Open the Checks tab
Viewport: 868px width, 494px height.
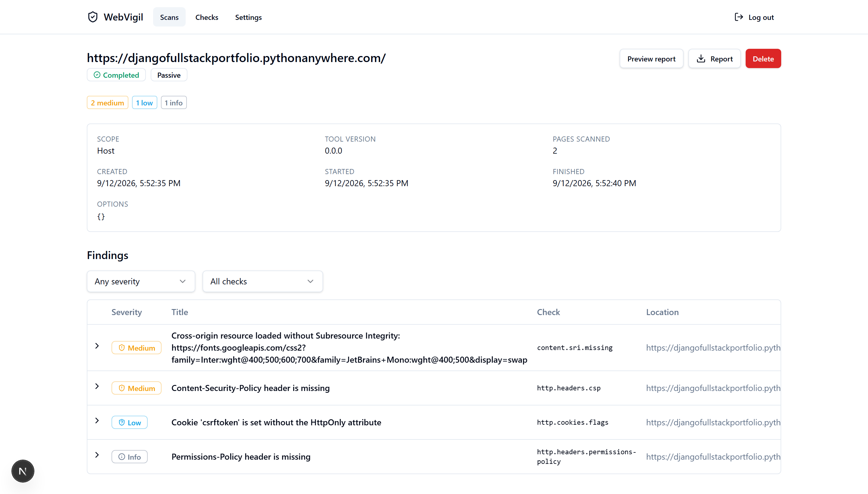point(207,17)
